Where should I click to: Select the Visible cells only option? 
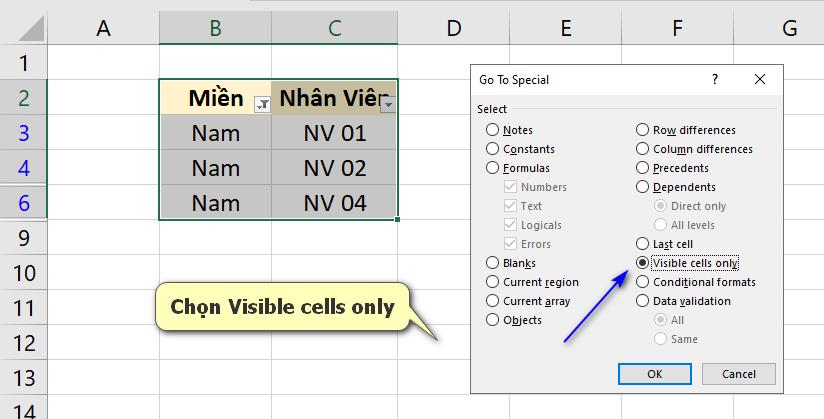pyautogui.click(x=687, y=262)
